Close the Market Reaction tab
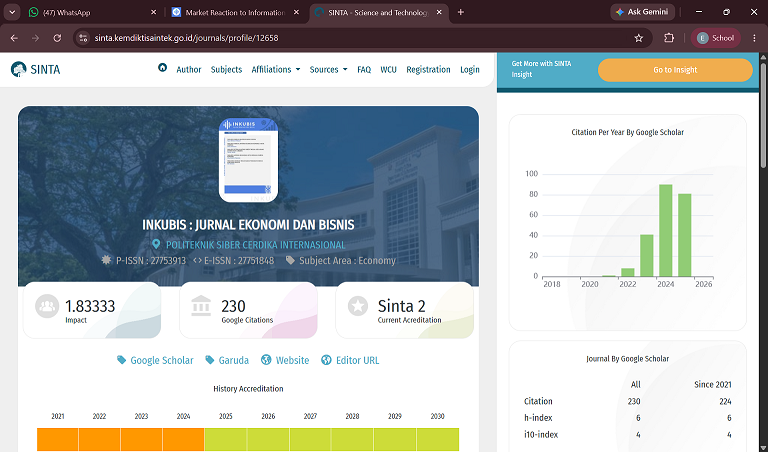Image resolution: width=768 pixels, height=452 pixels. [x=296, y=12]
